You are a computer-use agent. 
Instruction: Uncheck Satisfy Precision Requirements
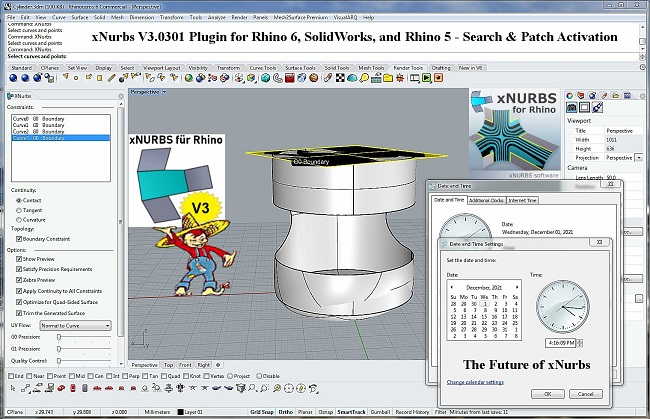tap(19, 269)
